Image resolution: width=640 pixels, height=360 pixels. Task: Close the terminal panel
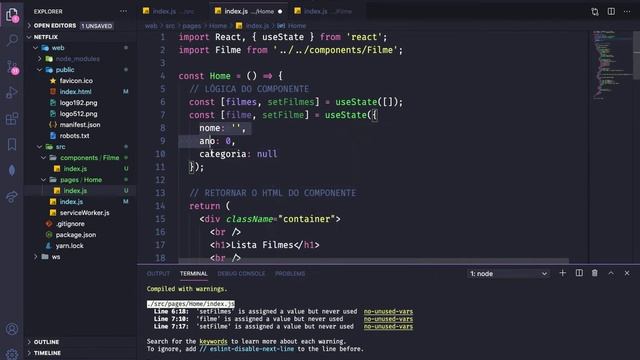[627, 273]
